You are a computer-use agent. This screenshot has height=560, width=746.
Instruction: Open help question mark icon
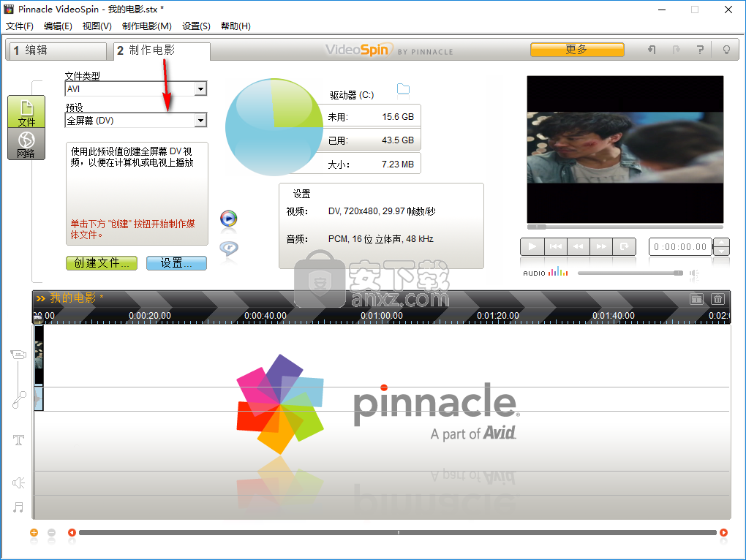tap(700, 50)
